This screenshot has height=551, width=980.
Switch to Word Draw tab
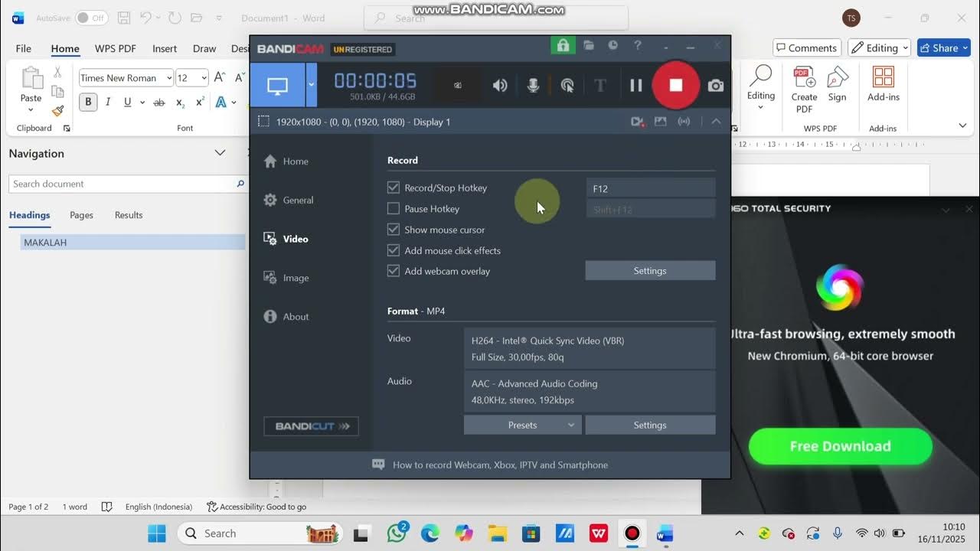pyautogui.click(x=204, y=48)
